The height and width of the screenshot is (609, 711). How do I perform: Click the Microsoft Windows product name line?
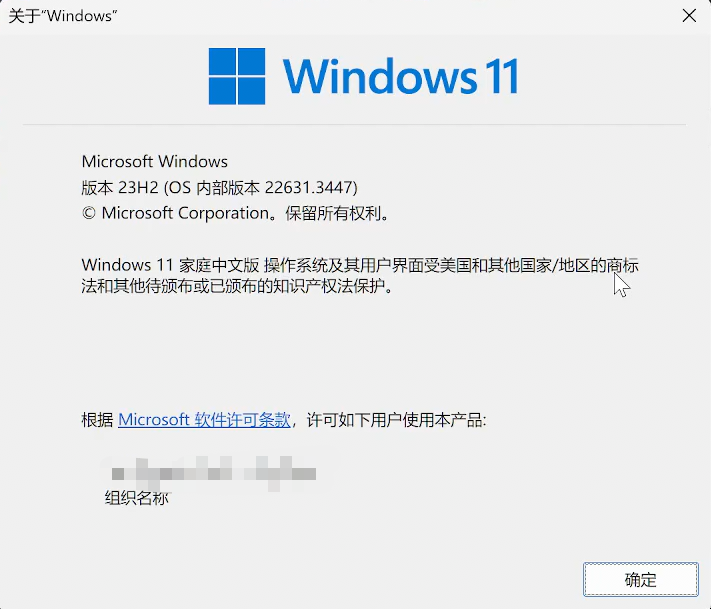155,161
